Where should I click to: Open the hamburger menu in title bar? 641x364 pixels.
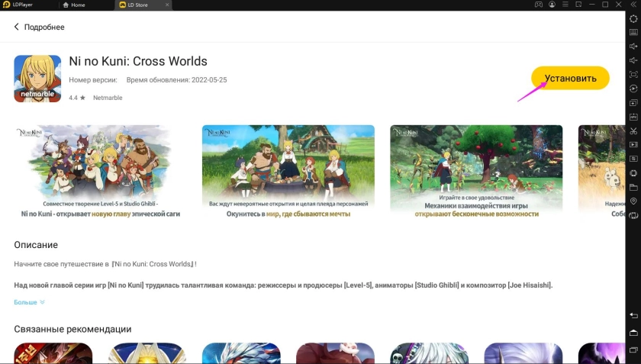pyautogui.click(x=565, y=5)
